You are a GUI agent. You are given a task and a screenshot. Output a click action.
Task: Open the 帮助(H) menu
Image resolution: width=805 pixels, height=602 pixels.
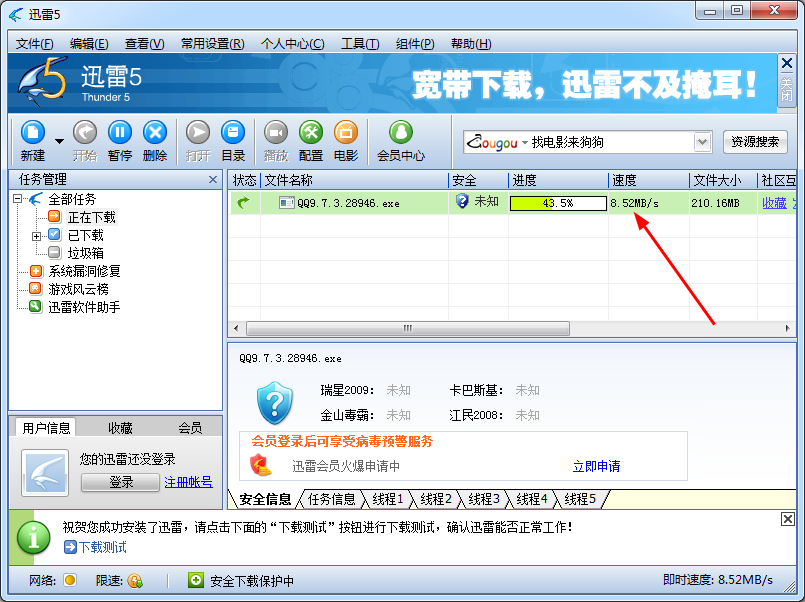click(471, 44)
